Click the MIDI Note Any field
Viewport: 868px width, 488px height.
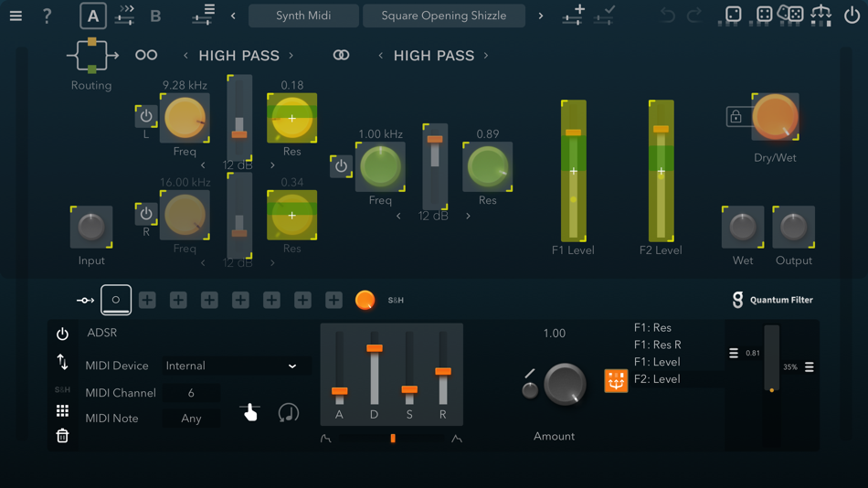[191, 419]
